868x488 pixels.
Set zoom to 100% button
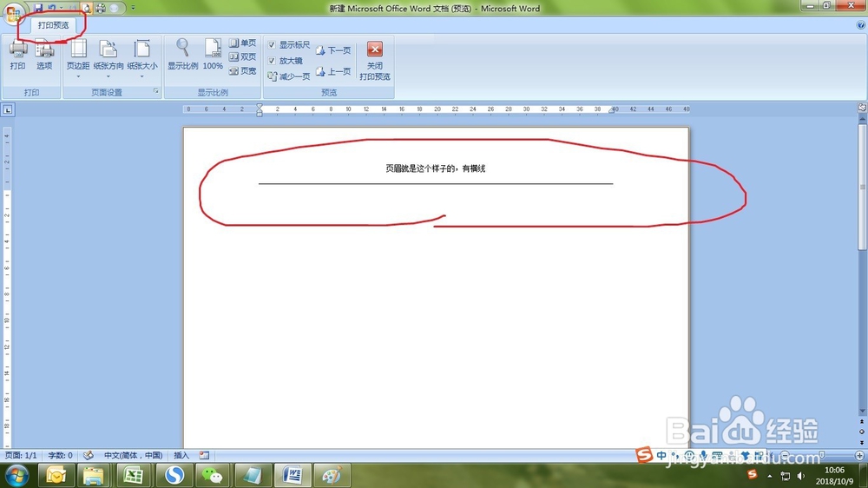pos(213,56)
